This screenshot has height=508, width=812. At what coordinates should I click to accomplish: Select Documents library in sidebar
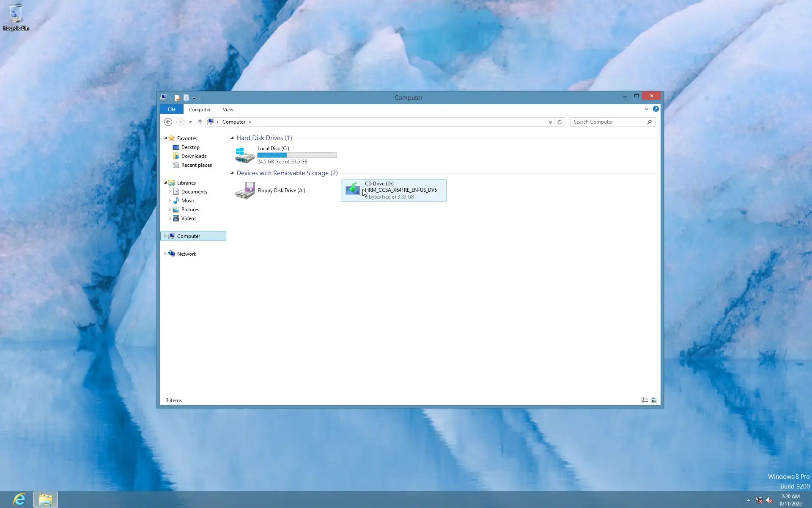pyautogui.click(x=194, y=192)
